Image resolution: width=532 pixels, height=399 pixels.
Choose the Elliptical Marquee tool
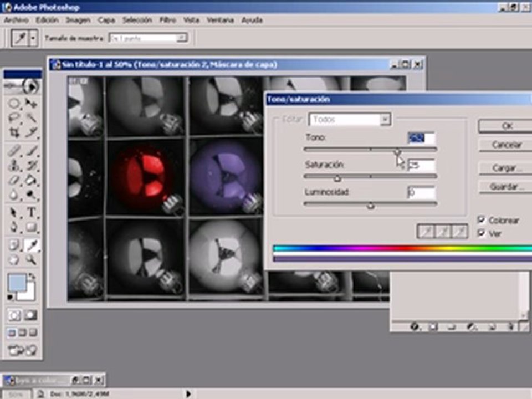[x=14, y=104]
